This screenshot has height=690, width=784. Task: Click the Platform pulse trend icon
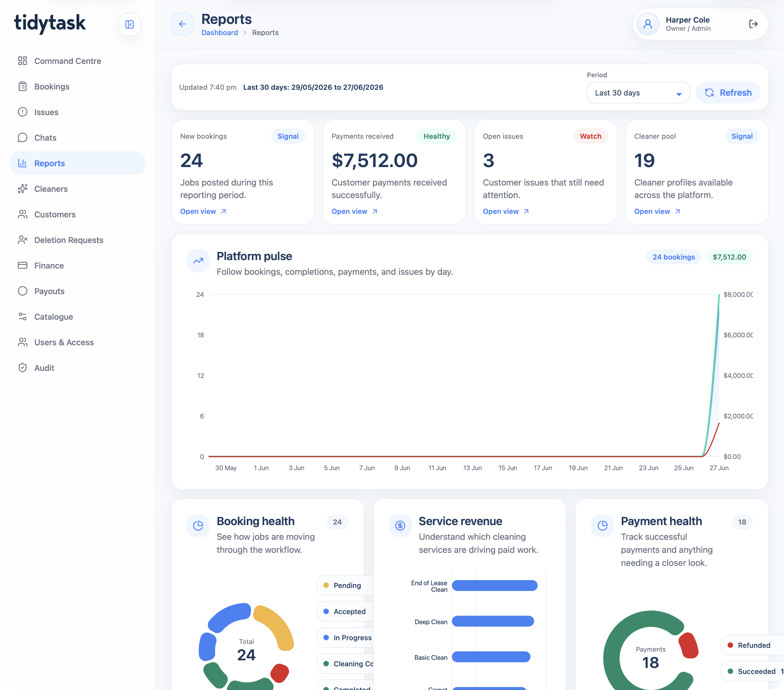pyautogui.click(x=198, y=261)
